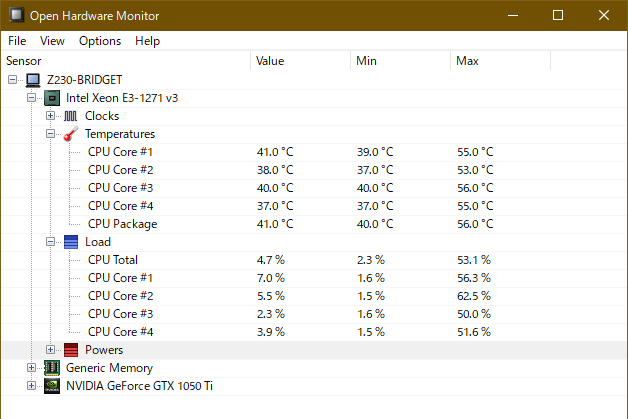Click CPU Total min value 2.3 %
The width and height of the screenshot is (628, 419).
click(370, 260)
